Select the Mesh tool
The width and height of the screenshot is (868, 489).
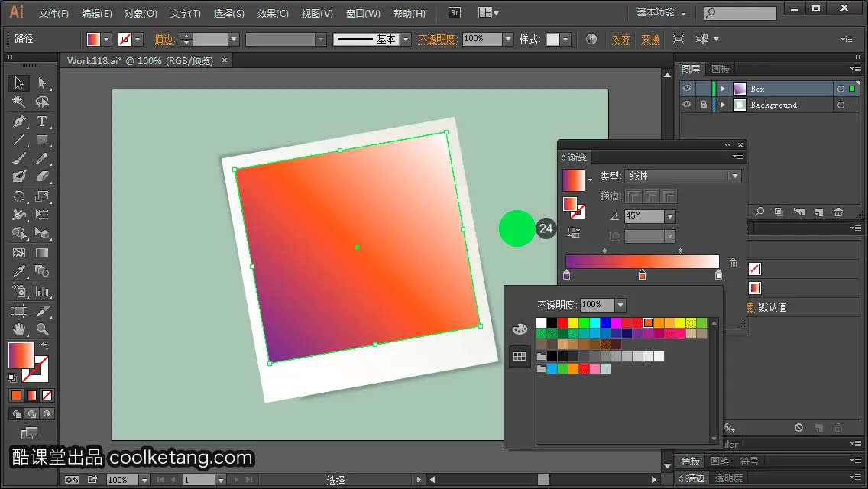click(x=19, y=253)
